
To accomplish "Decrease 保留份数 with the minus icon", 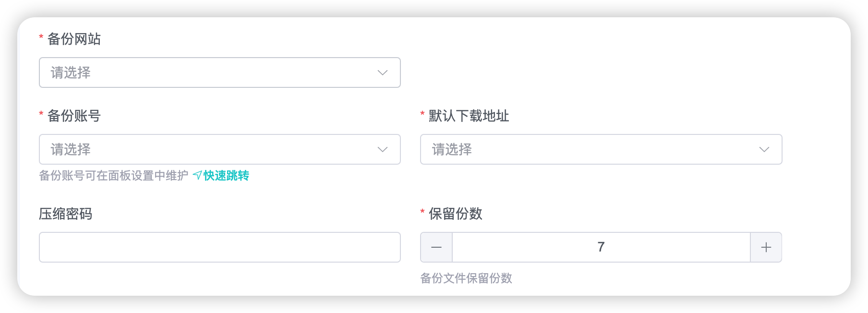I will point(436,247).
